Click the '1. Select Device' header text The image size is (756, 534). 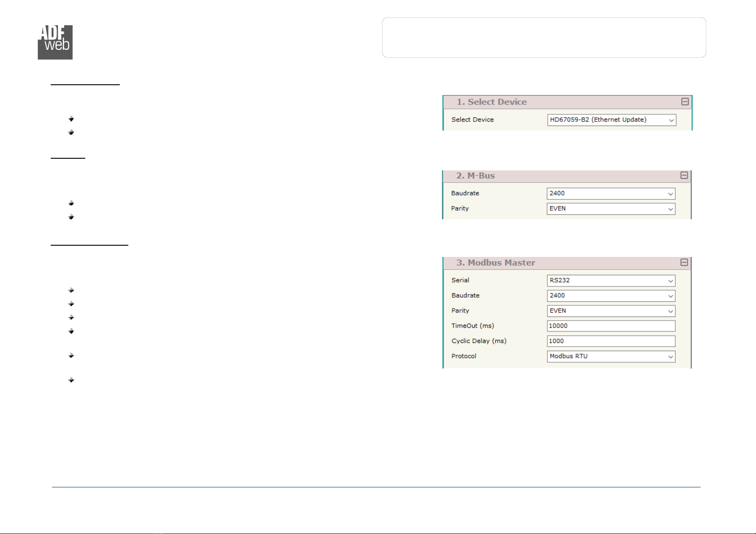coord(492,102)
